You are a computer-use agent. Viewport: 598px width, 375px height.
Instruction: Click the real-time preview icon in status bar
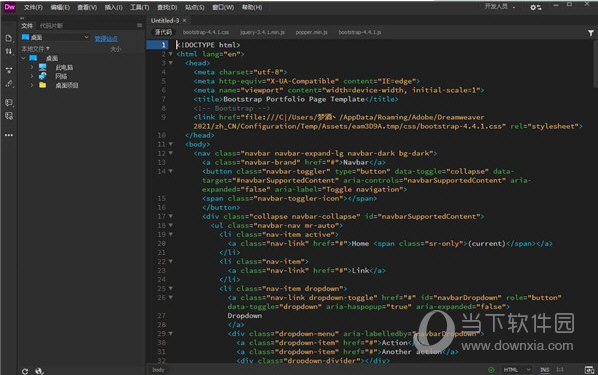589,370
